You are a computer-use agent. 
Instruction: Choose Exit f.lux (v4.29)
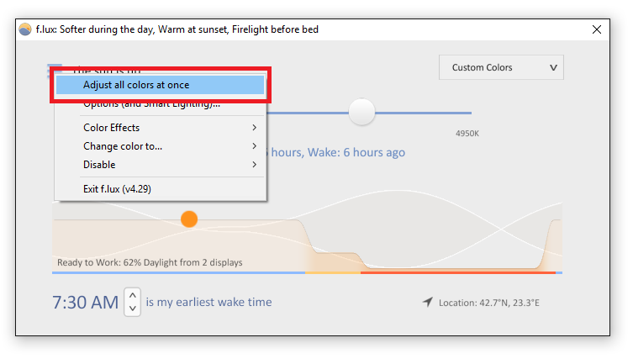coord(161,189)
